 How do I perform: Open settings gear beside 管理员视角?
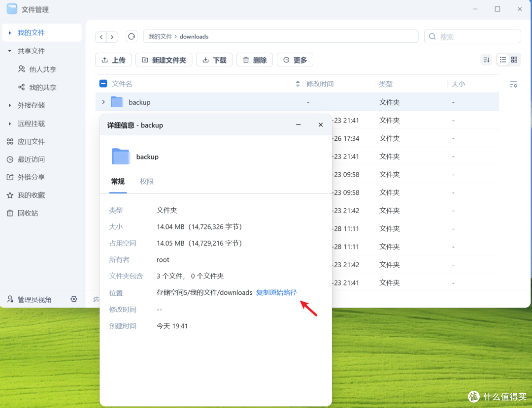click(73, 299)
